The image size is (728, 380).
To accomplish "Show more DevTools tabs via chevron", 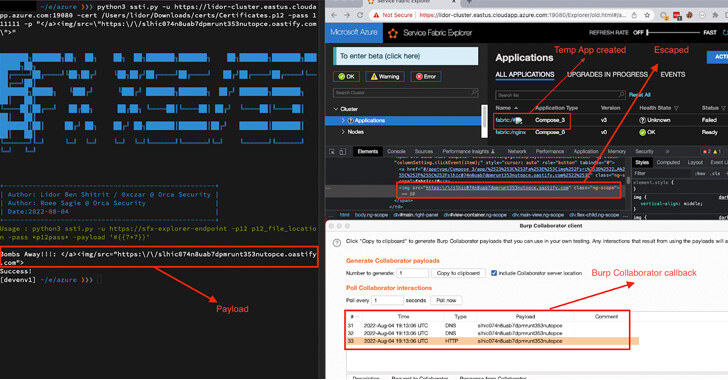I will point(667,151).
